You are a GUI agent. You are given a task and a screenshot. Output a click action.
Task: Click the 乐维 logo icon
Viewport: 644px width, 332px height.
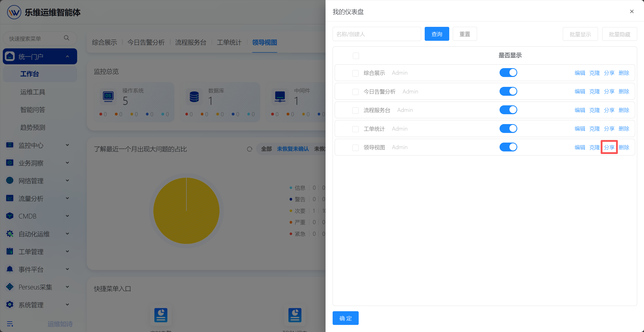tap(14, 12)
